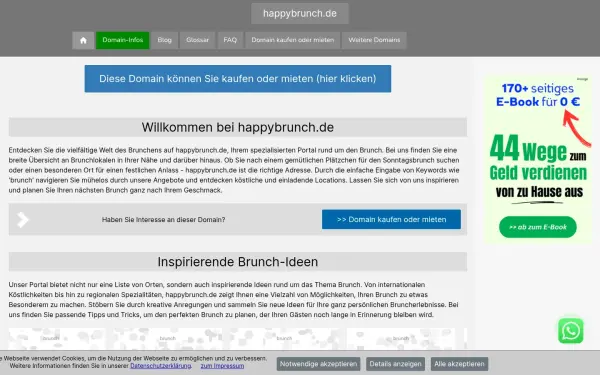
Task: Select Domain kaufen oder mieten in navigation
Action: [x=293, y=40]
